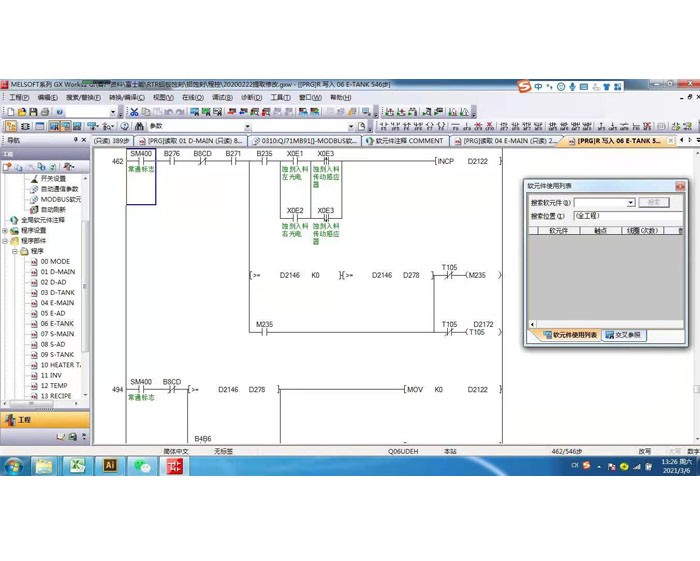Open project folder icon in toolbar
This screenshot has width=700, height=561.
coord(21,112)
